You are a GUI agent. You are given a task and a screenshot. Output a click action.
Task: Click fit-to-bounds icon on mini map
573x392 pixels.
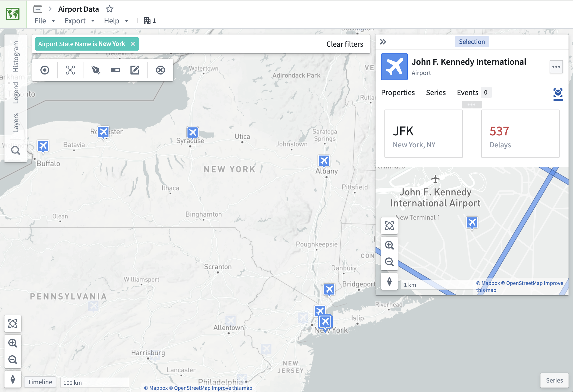click(389, 226)
